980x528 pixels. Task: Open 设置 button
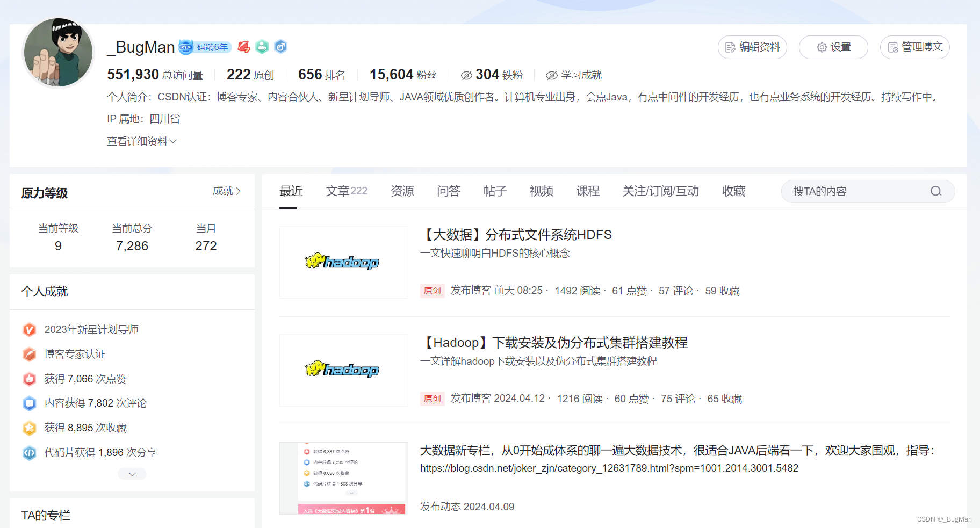pyautogui.click(x=833, y=47)
